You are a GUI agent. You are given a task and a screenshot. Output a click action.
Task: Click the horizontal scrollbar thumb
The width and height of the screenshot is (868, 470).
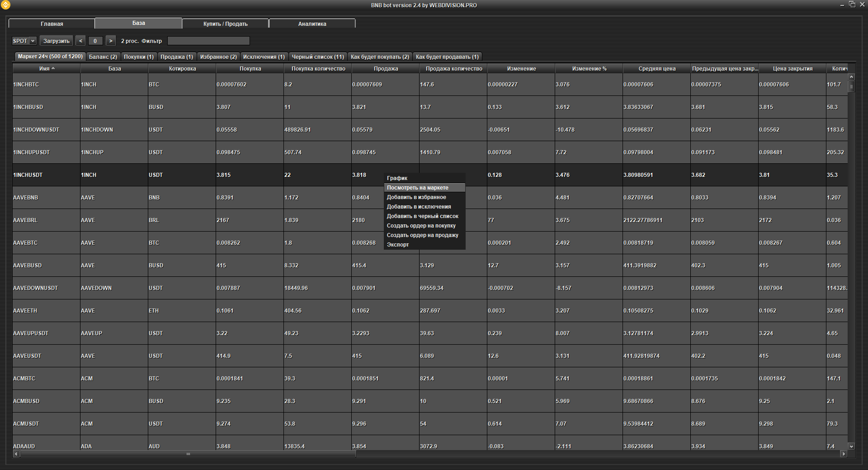(188, 454)
